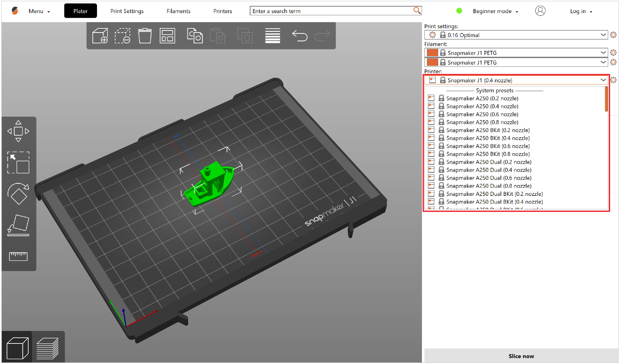This screenshot has height=364, width=620.
Task: Expand the Beginner mode dropdown
Action: point(496,11)
